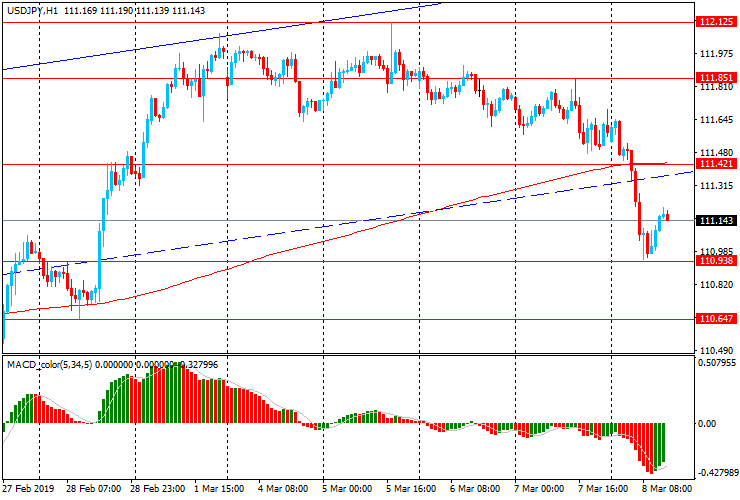
Task: Select the 111.421 red price label
Action: point(716,164)
